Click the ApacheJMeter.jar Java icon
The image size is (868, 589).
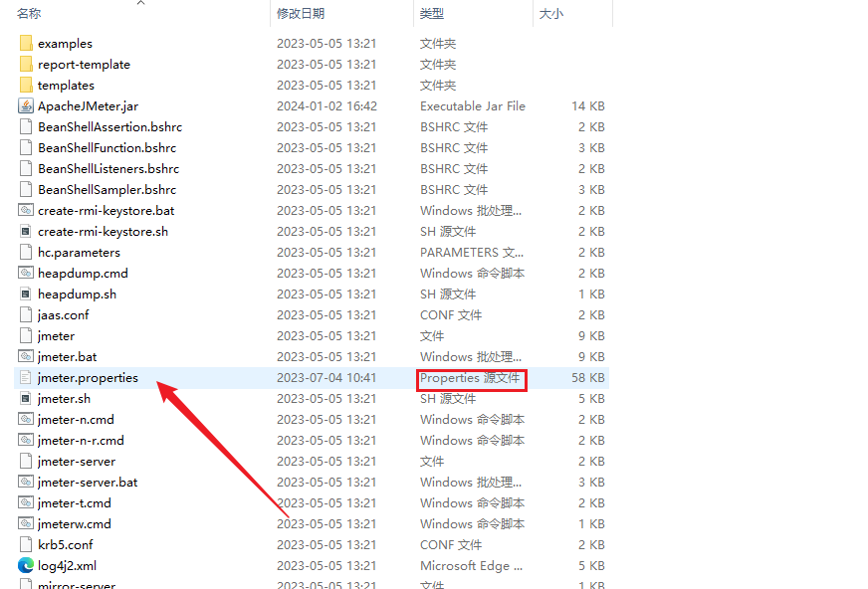26,105
